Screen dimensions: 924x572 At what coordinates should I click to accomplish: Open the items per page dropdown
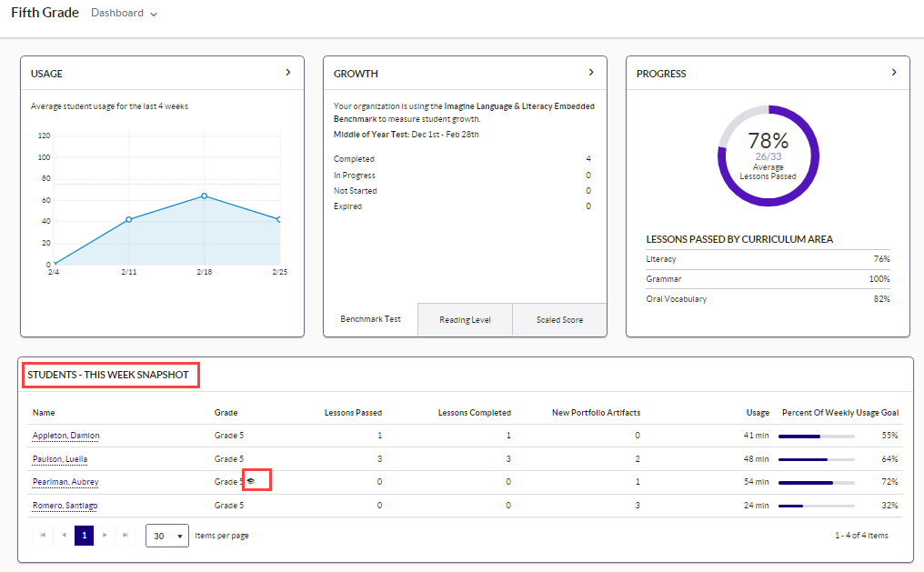[166, 536]
